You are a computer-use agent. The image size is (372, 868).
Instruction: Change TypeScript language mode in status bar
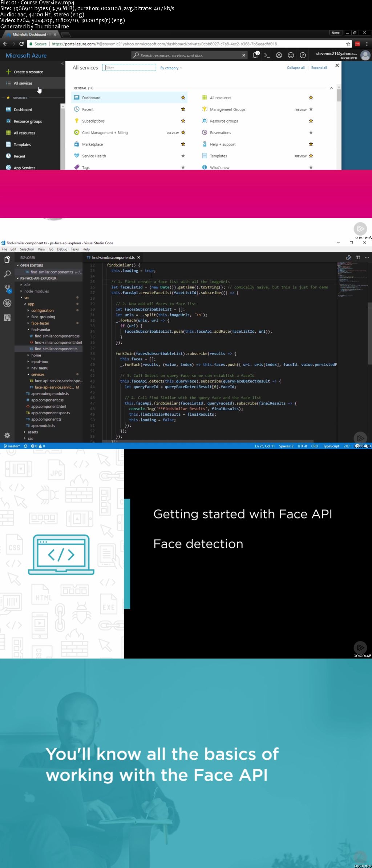click(x=331, y=446)
